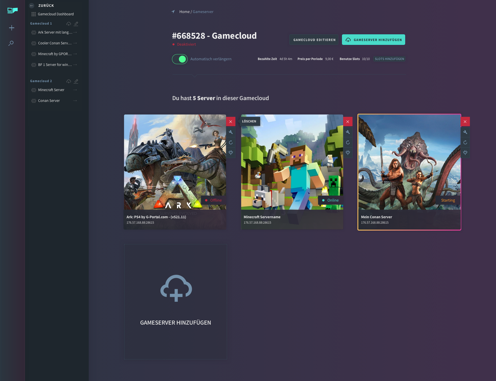
Task: Click Home breadcrumb link
Action: click(x=184, y=12)
